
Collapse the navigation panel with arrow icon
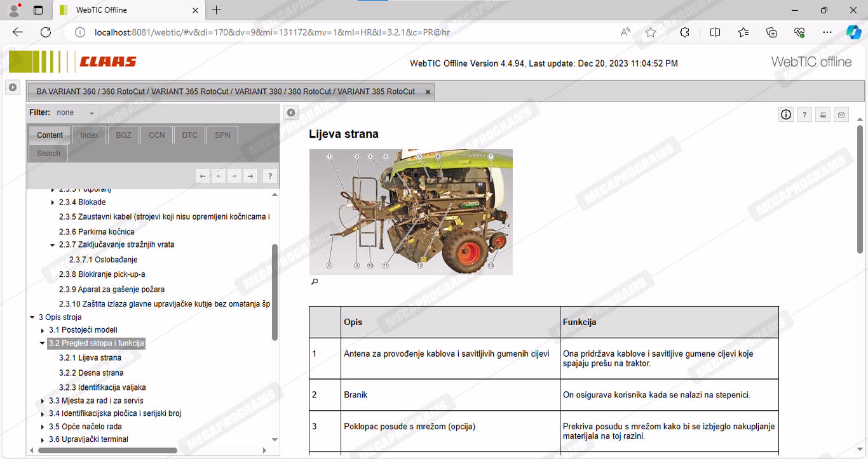click(290, 112)
